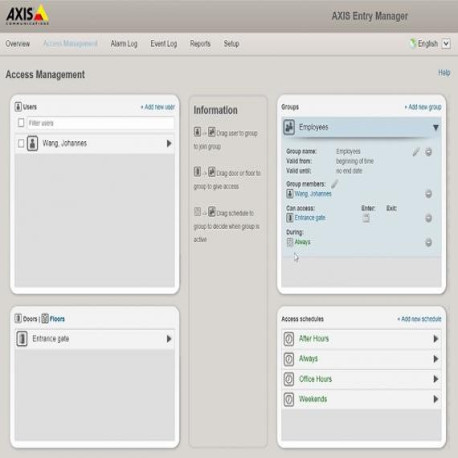The image size is (458, 458).
Task: Click door icon next to Entrance gate link
Action: 290,218
